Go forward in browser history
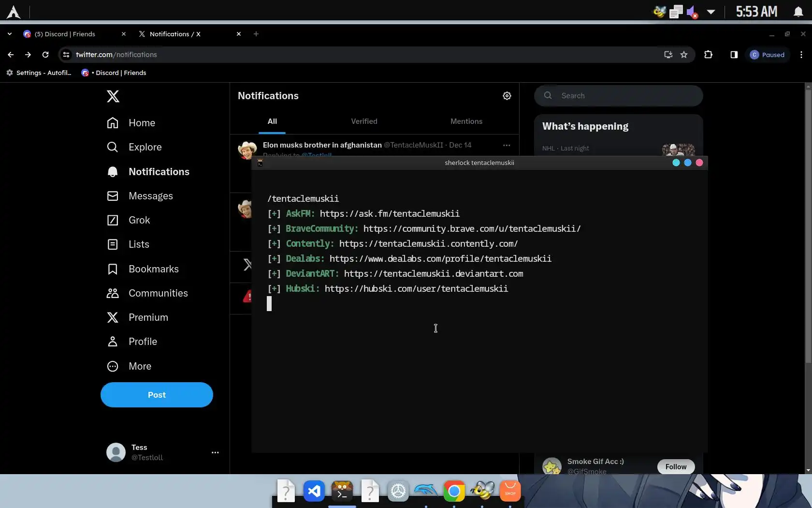This screenshot has height=508, width=812. [x=28, y=55]
